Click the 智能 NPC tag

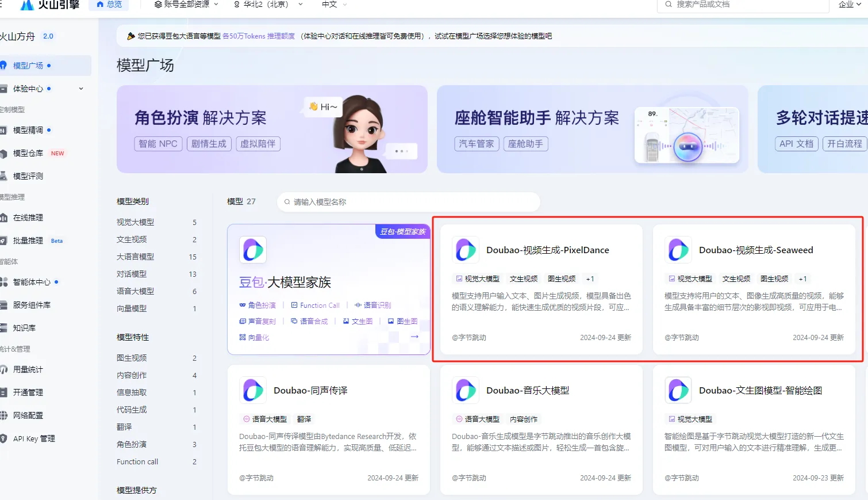158,144
